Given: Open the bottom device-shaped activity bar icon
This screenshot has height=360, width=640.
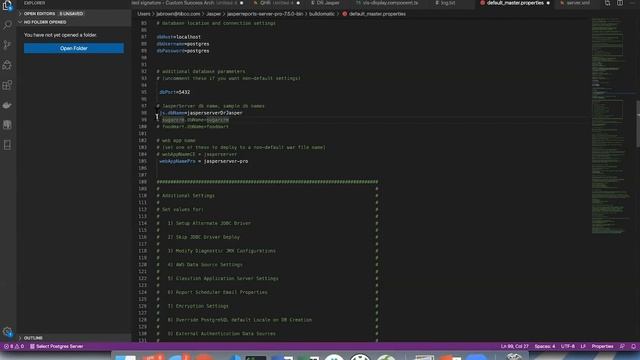Looking at the screenshot, I should coord(7,145).
